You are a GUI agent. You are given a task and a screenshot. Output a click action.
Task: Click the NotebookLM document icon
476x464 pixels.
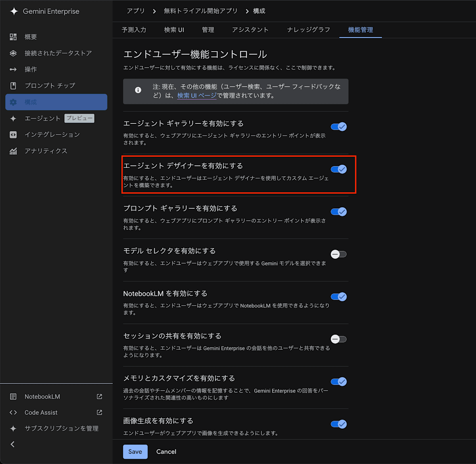13,397
